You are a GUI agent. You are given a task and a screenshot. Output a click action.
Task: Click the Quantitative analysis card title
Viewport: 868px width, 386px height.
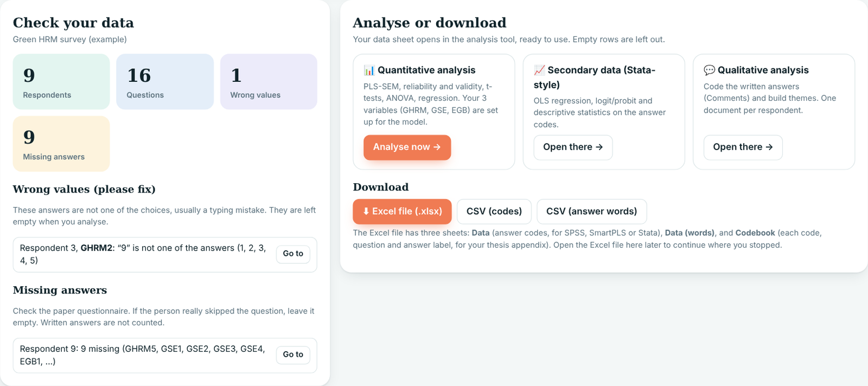click(x=426, y=70)
